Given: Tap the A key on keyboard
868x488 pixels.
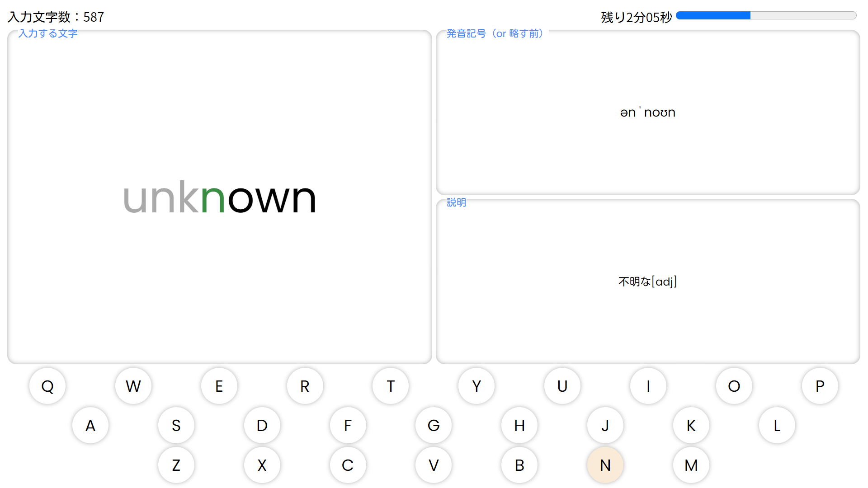Looking at the screenshot, I should (90, 425).
